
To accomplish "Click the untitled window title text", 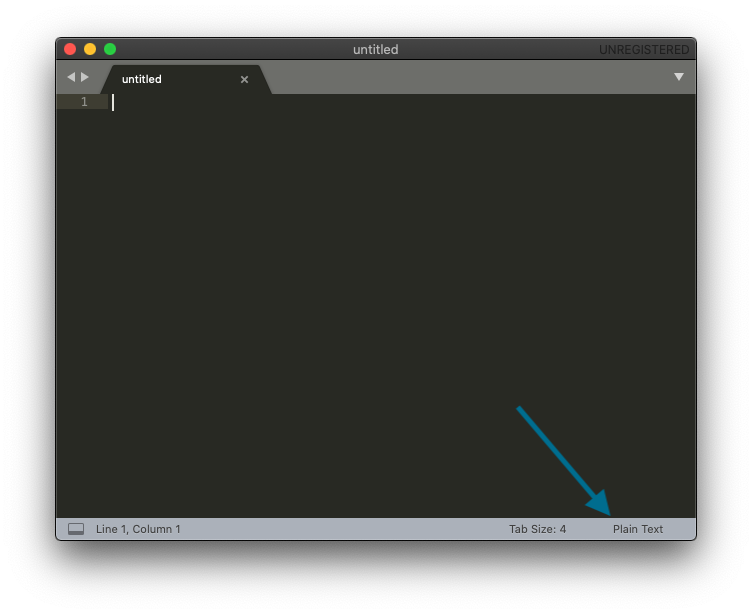I will click(x=376, y=49).
